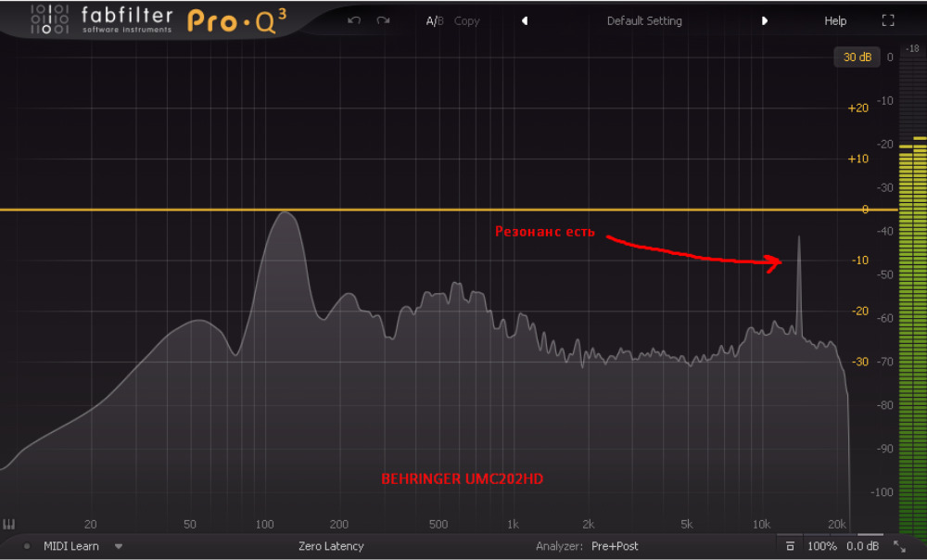Click the 20k frequency axis label

836,524
